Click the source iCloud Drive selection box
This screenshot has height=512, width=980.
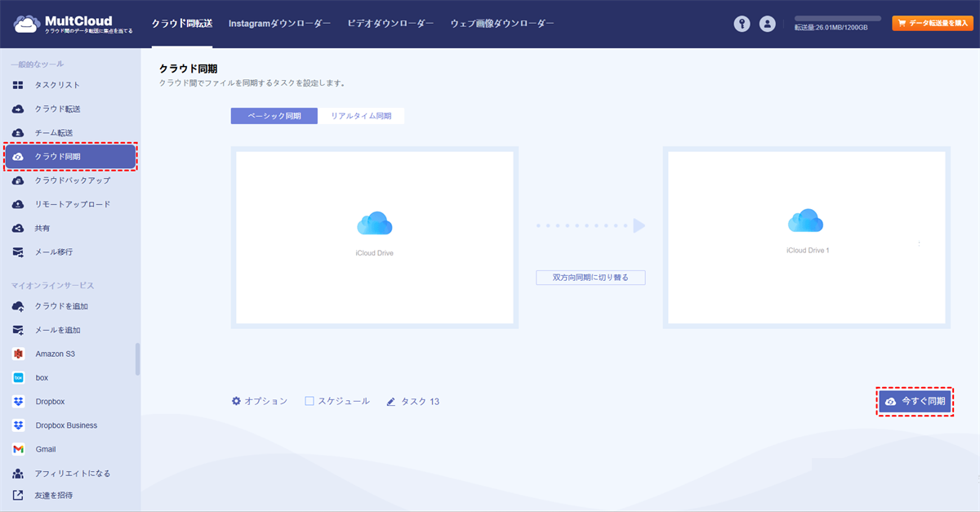click(375, 238)
